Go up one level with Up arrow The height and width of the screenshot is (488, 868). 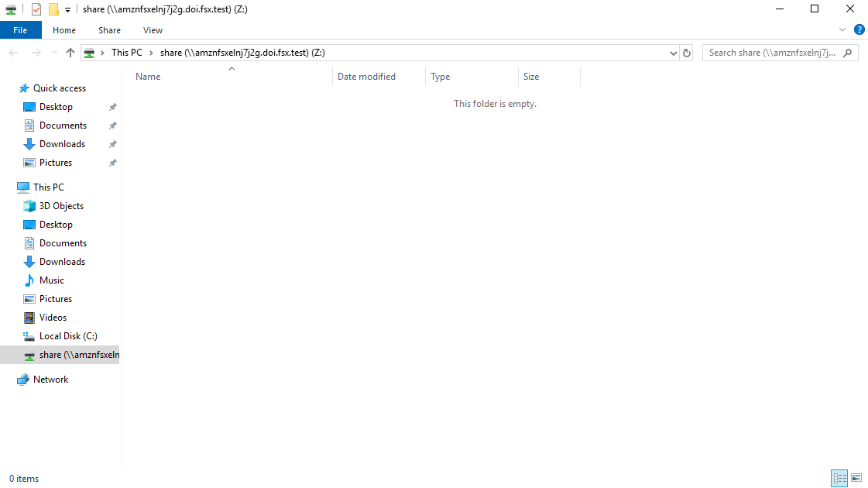click(x=70, y=53)
